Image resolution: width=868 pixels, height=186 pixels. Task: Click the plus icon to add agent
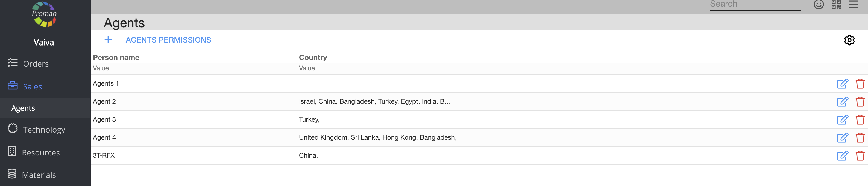(108, 40)
